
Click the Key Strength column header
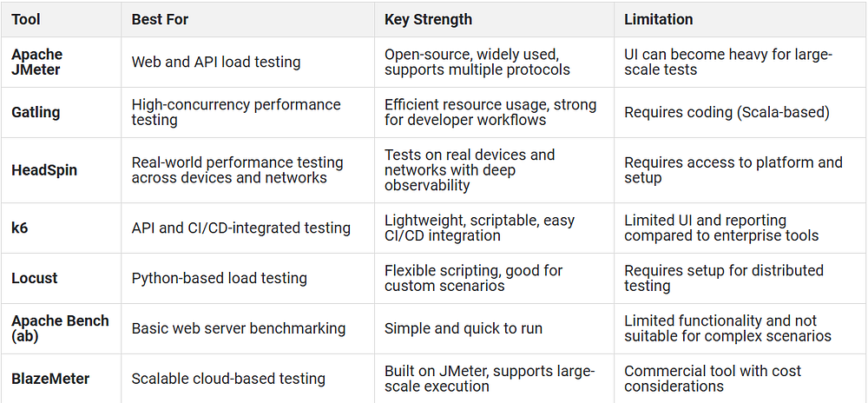(x=428, y=19)
